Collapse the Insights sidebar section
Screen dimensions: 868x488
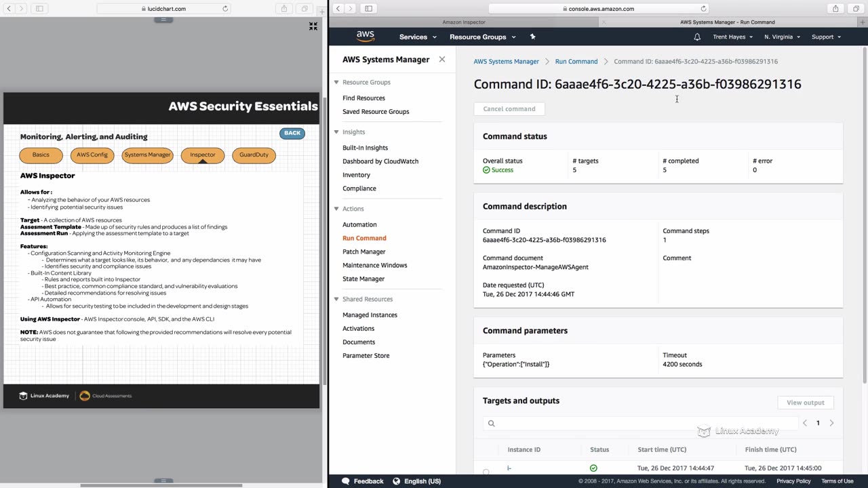336,132
